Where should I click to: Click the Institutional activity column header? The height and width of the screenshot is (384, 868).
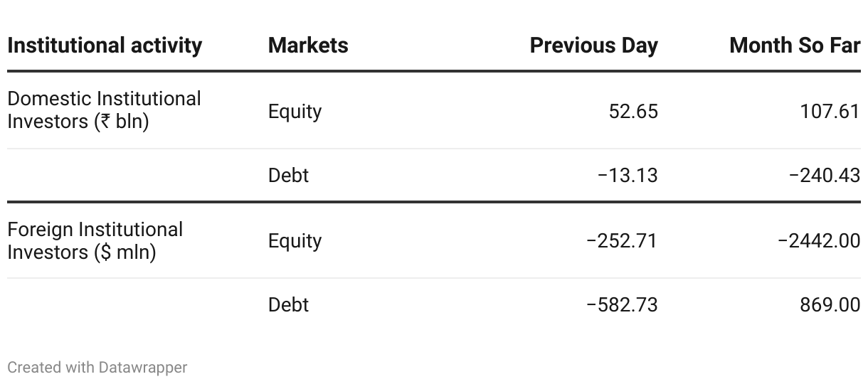coord(105,46)
